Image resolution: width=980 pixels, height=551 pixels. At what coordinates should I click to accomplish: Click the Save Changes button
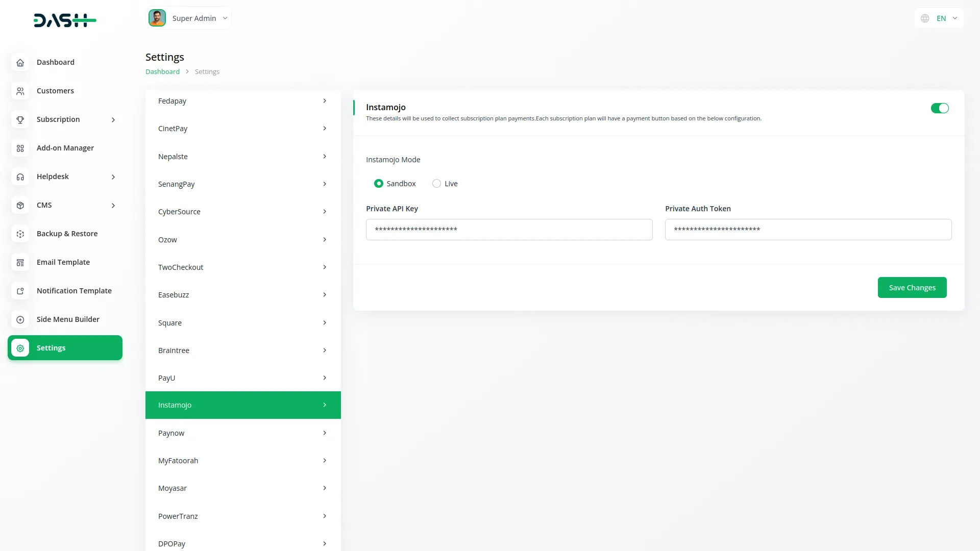click(x=912, y=287)
